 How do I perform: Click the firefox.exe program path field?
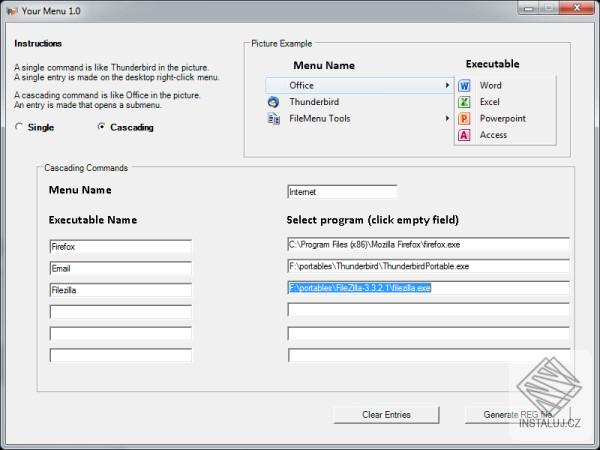click(428, 245)
